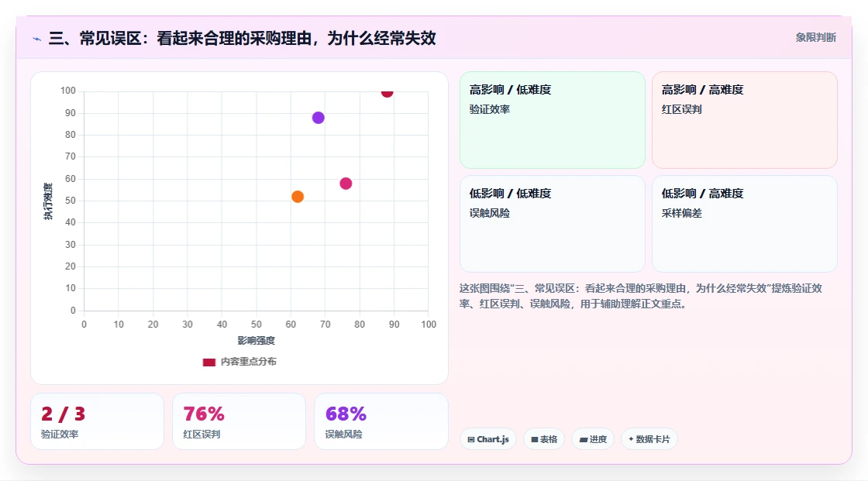Click the pink data point on the scatter chart
The width and height of the screenshot is (868, 481).
[346, 184]
